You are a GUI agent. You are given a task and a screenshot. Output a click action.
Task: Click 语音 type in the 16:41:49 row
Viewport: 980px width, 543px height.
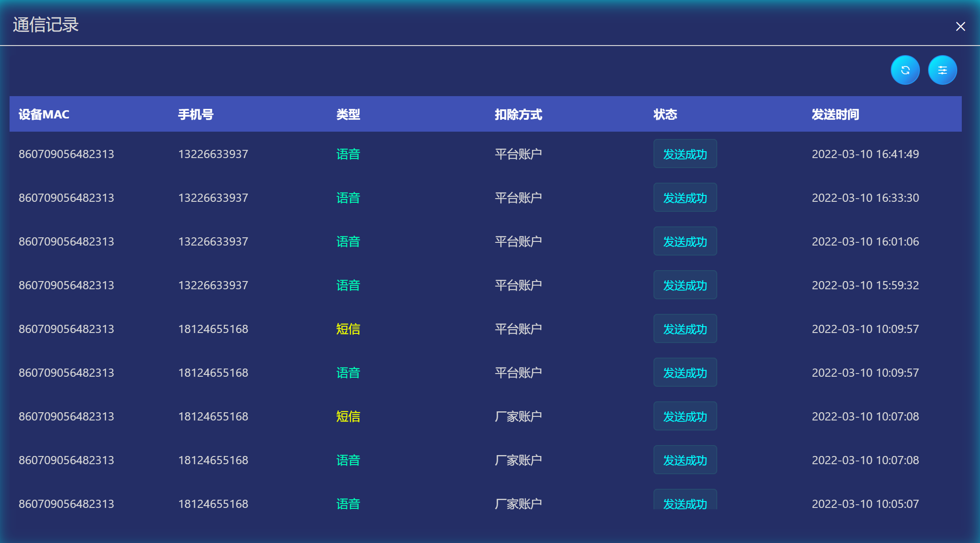348,154
